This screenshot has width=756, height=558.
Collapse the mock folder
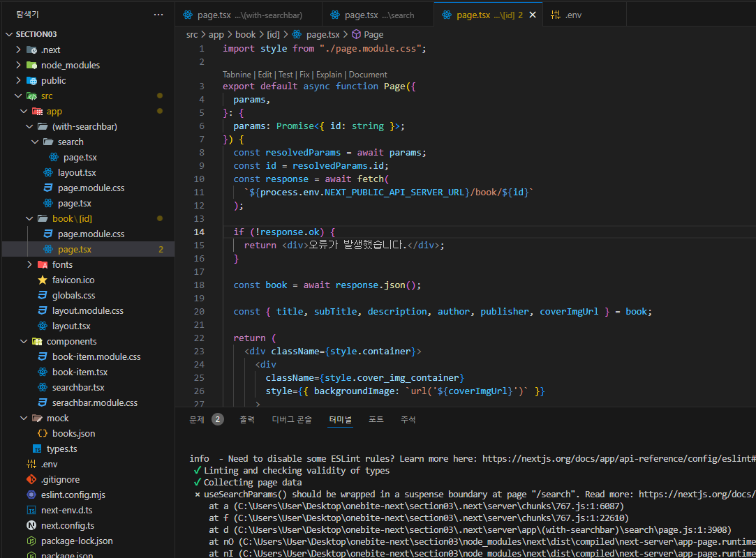24,418
